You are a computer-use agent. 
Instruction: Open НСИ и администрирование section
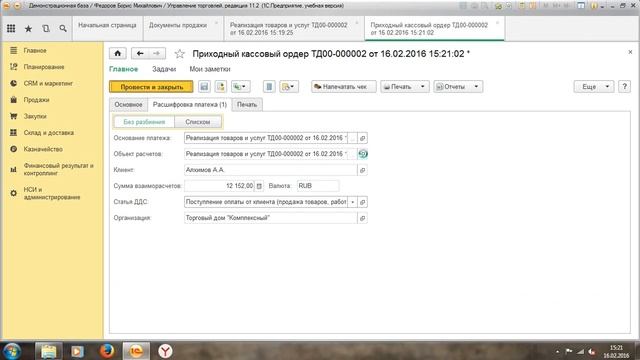tap(51, 193)
